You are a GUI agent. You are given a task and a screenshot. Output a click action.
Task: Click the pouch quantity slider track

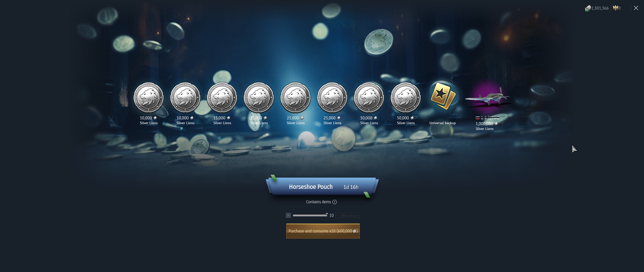coord(309,215)
